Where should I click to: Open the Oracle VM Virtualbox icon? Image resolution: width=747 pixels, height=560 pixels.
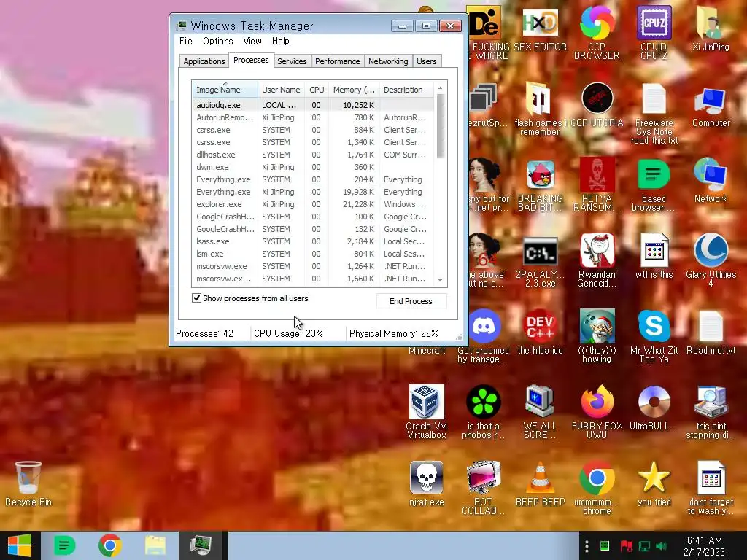pos(426,411)
